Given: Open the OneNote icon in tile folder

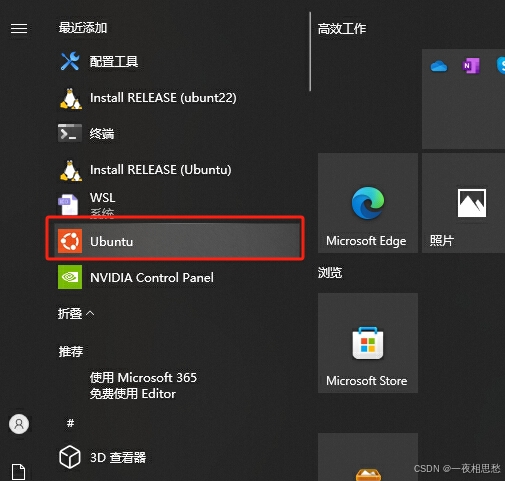Looking at the screenshot, I should [x=471, y=66].
